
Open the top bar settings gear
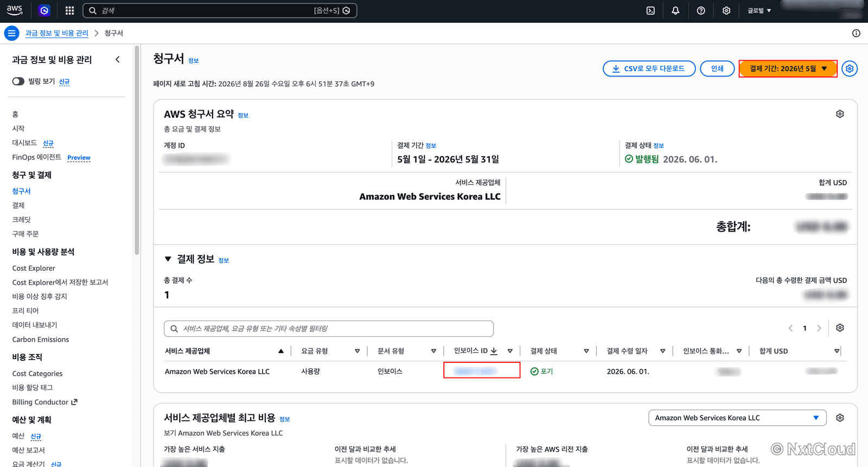[726, 10]
